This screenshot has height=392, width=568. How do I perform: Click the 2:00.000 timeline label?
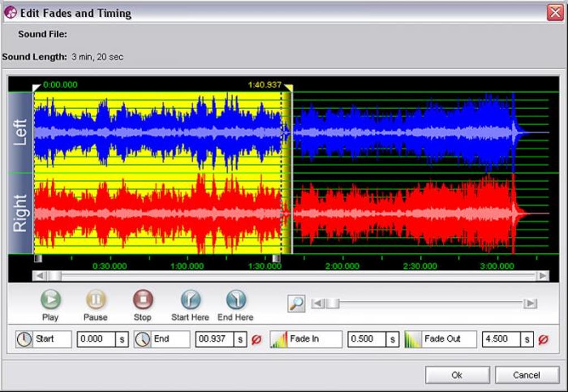click(x=342, y=266)
